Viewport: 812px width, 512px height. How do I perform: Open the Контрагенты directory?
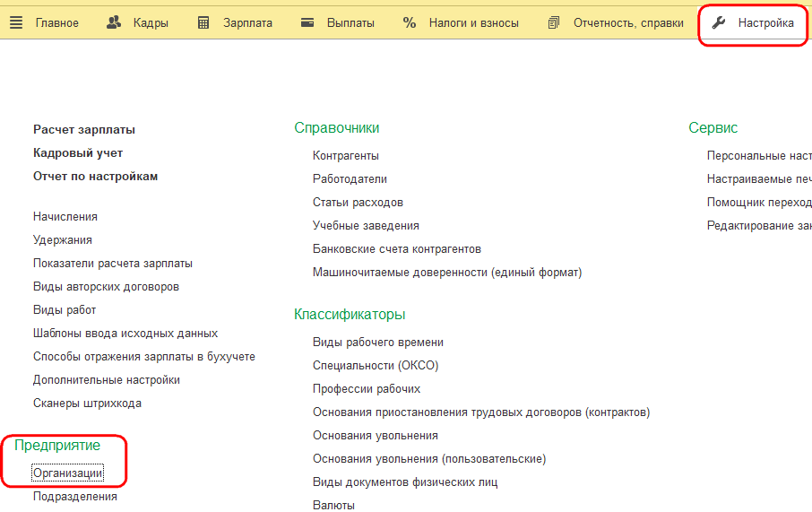pos(345,155)
